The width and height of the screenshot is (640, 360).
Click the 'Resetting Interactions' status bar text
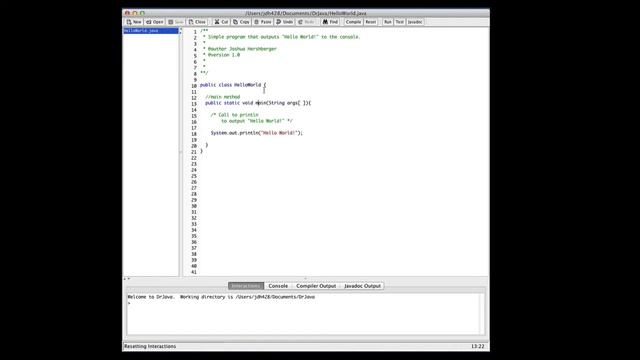150,347
